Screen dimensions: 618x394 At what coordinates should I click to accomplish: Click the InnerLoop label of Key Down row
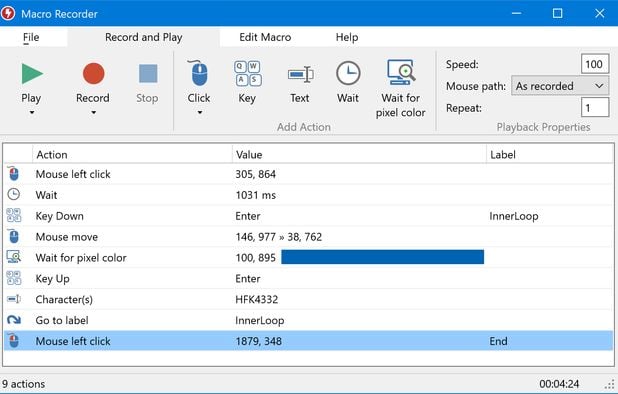coord(514,216)
